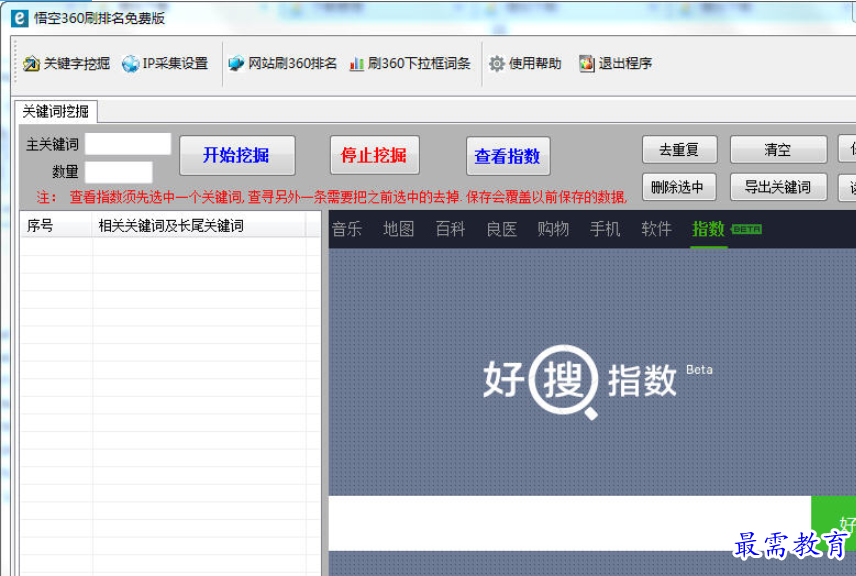This screenshot has width=856, height=576.
Task: Click the 删除选中 button
Action: pos(679,187)
